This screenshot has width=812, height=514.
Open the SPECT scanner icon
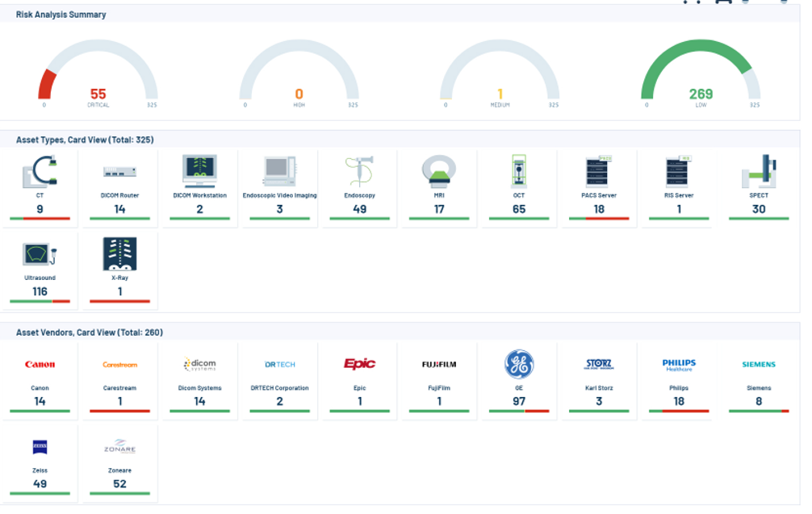click(759, 171)
